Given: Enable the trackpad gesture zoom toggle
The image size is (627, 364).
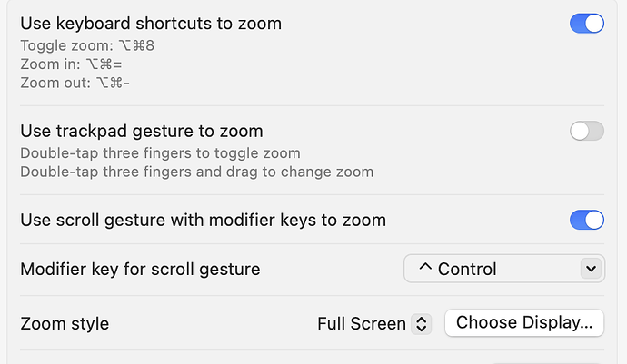Looking at the screenshot, I should [586, 132].
